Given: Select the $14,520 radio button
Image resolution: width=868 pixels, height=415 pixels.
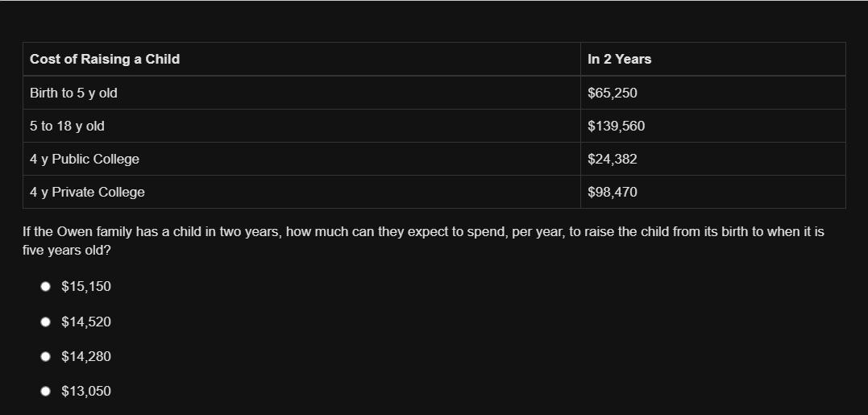Looking at the screenshot, I should pyautogui.click(x=45, y=322).
